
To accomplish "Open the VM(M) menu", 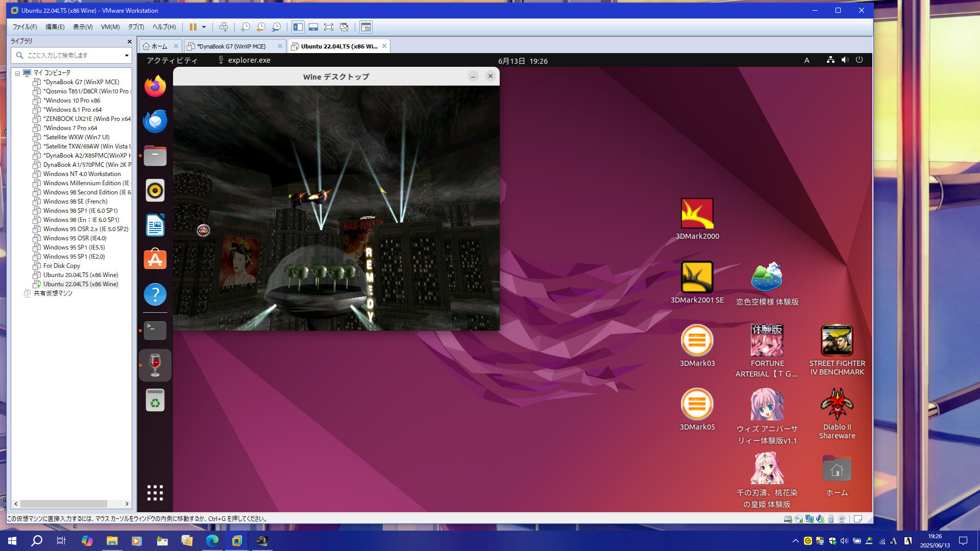I will point(110,27).
